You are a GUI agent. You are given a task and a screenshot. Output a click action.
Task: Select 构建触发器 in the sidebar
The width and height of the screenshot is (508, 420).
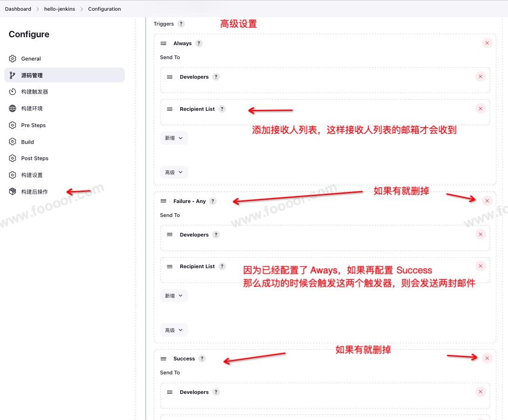click(34, 92)
